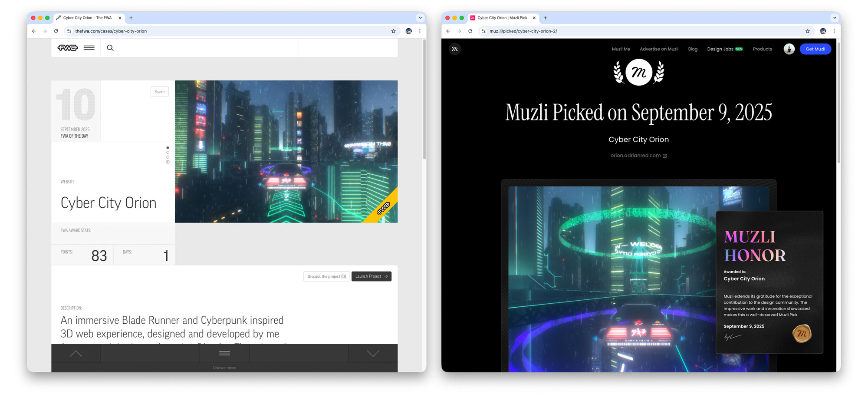
Task: Bookmark the muz.li page with star
Action: coord(808,31)
